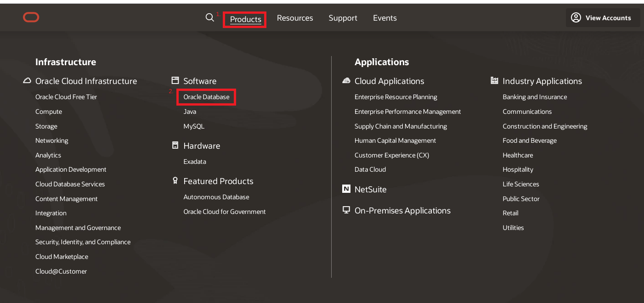The image size is (644, 303).
Task: Click the View Accounts button
Action: pos(603,17)
